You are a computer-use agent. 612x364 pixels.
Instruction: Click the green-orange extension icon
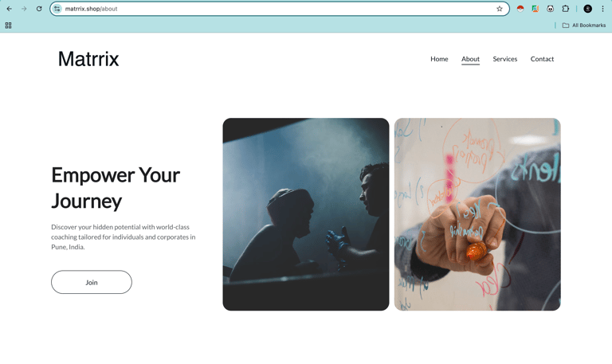coord(535,9)
